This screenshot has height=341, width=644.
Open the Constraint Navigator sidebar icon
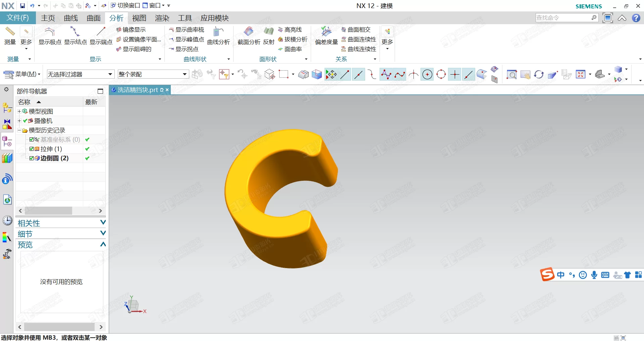pos(7,124)
